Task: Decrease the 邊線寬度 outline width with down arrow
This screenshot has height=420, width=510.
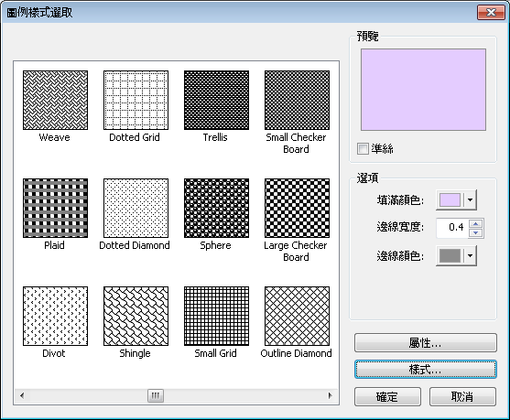Action: 476,232
